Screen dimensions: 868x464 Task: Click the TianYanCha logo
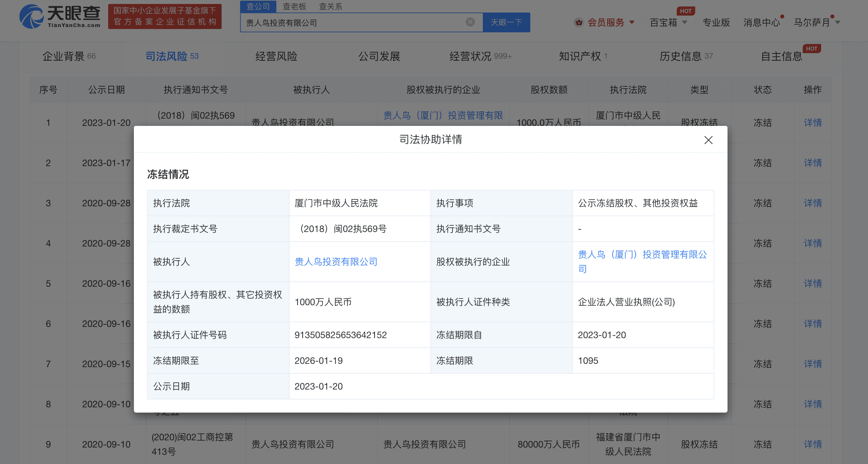60,16
